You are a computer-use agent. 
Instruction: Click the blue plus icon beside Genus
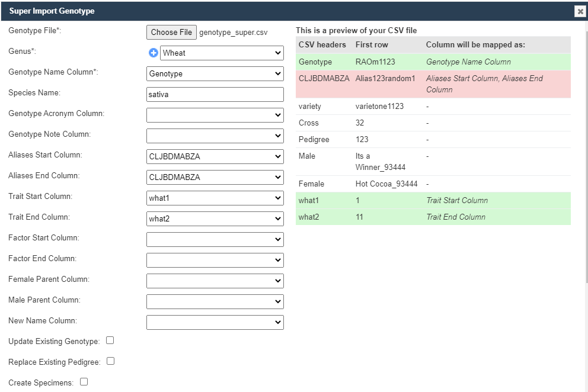click(x=153, y=53)
